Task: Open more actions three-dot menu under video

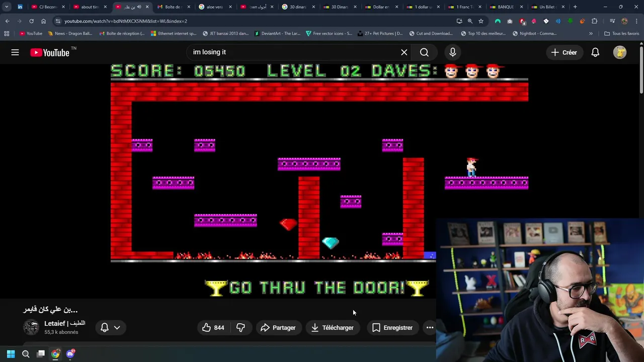Action: (x=430, y=328)
